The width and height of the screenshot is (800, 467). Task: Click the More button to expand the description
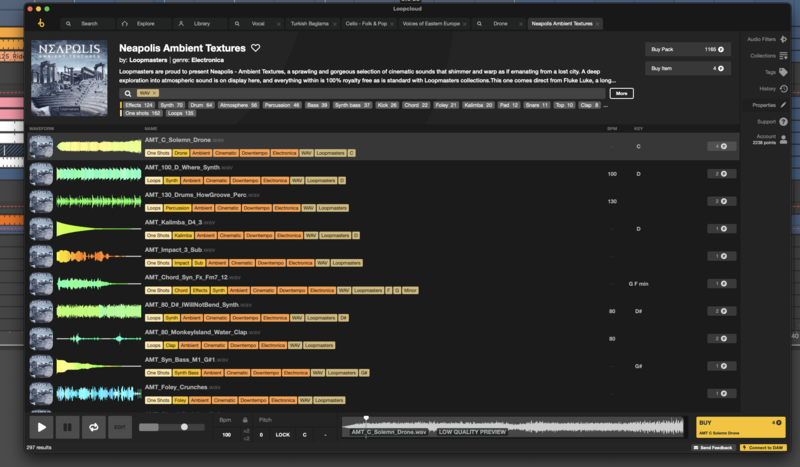pyautogui.click(x=621, y=93)
